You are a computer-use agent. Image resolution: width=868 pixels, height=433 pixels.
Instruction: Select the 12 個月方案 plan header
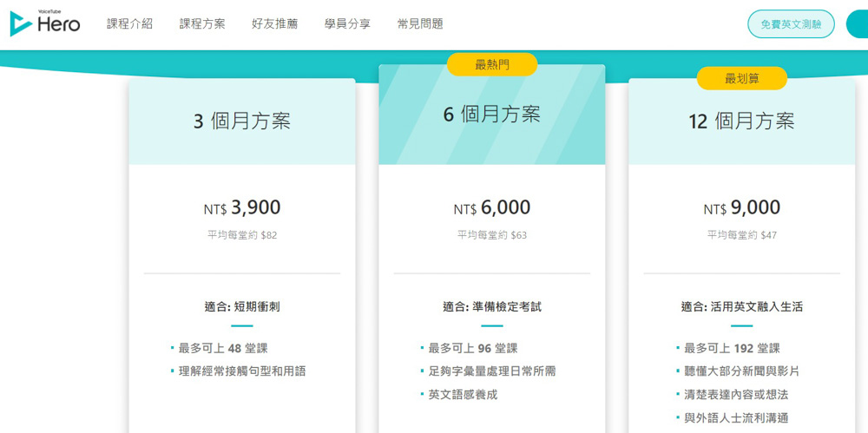tap(741, 121)
